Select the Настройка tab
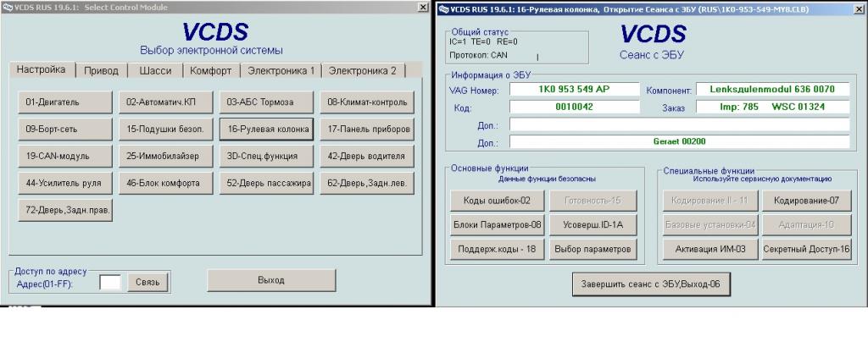868x364 pixels. click(x=41, y=69)
